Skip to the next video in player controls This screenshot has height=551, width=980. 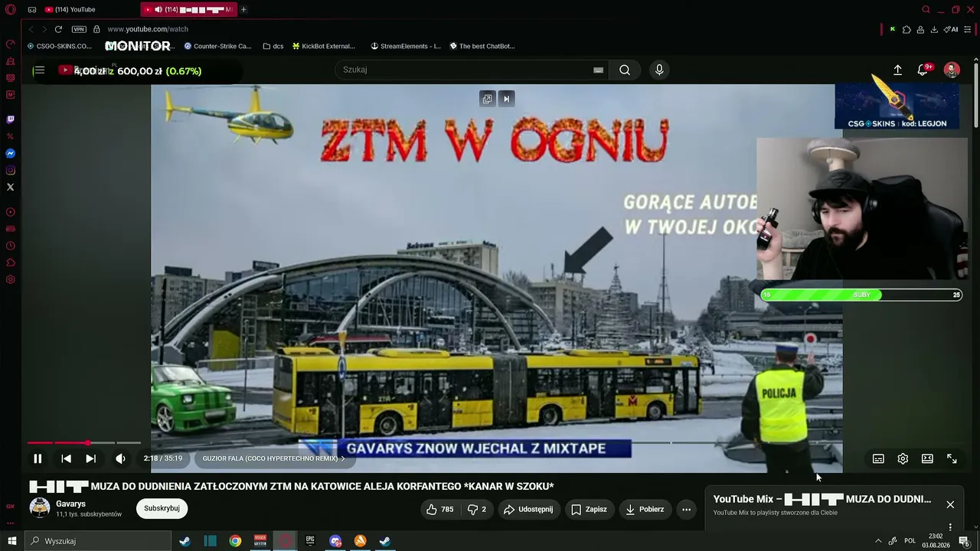90,458
